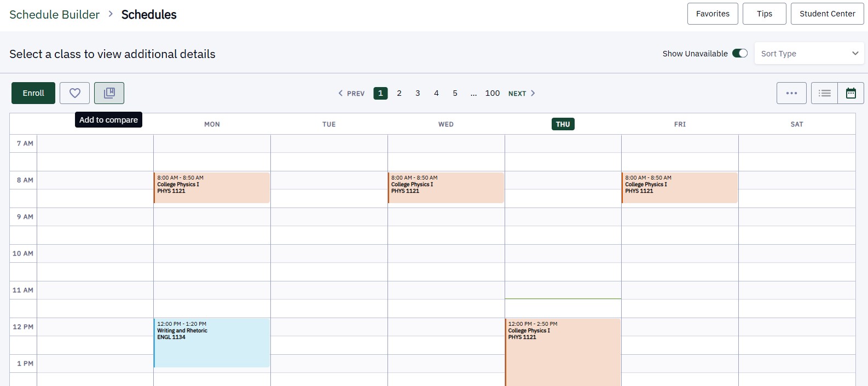Click the Add to compare icon button
Viewport: 868px width, 386px height.
pos(109,93)
